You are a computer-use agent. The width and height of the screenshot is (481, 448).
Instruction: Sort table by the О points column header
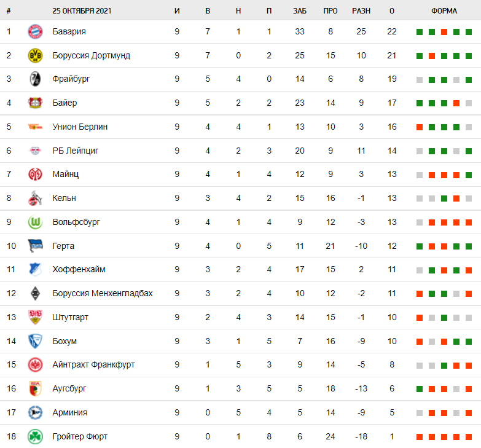pyautogui.click(x=392, y=11)
